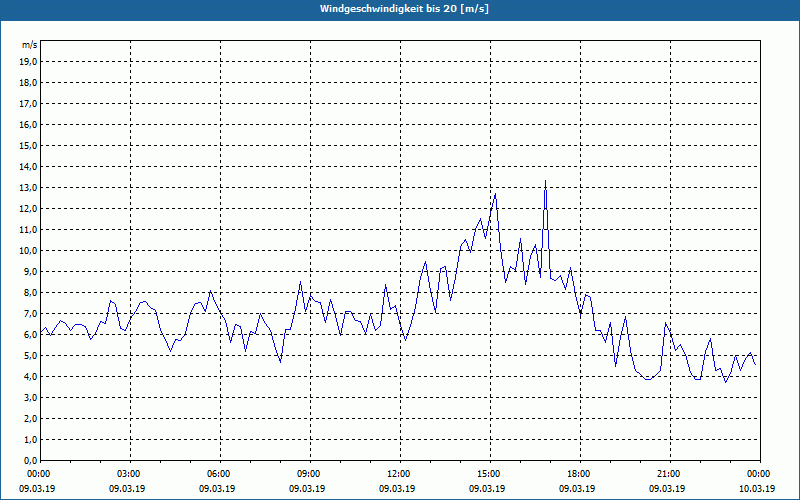Click the 21:00 time axis label
The width and height of the screenshot is (800, 500).
[670, 474]
